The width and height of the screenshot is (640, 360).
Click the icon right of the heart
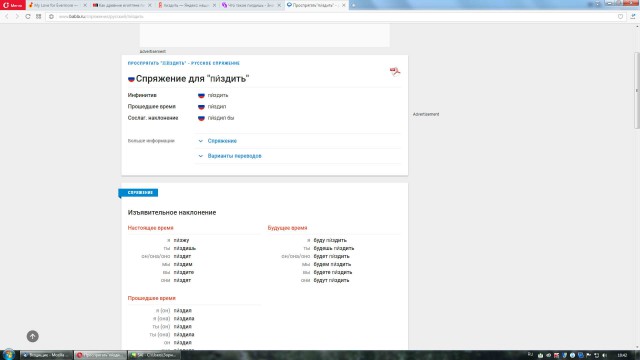point(633,17)
